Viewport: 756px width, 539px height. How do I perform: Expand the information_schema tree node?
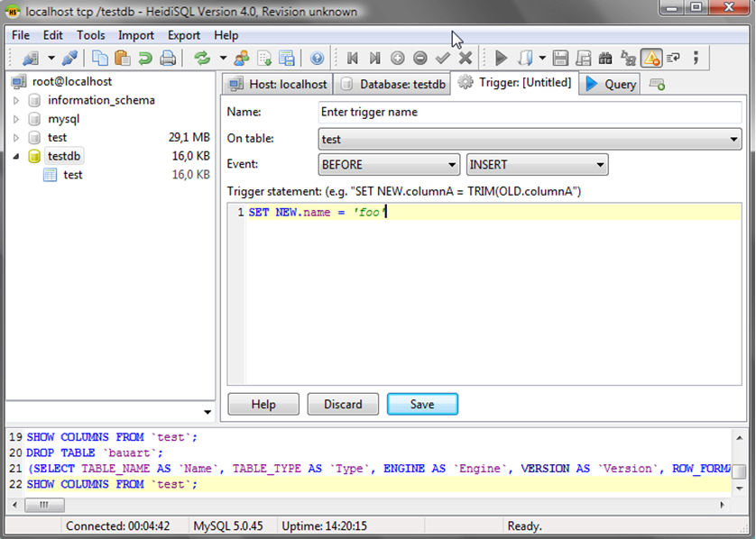15,100
